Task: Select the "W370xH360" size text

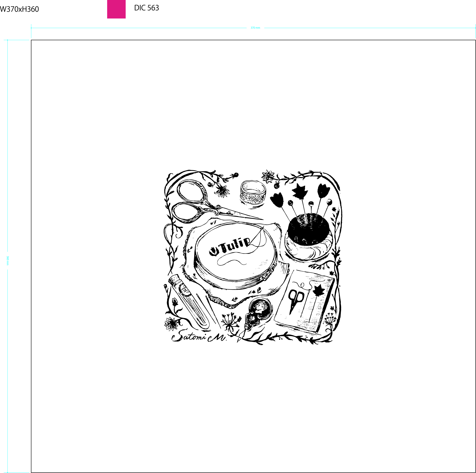Action: tap(19, 9)
